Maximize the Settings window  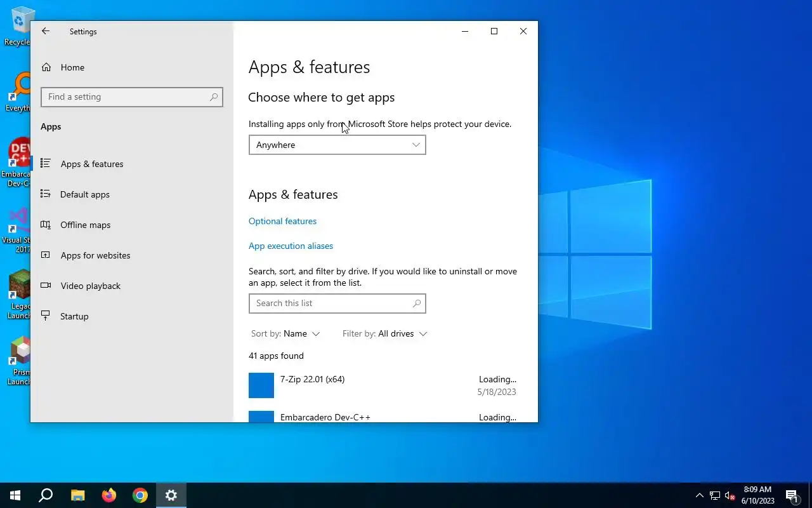494,31
